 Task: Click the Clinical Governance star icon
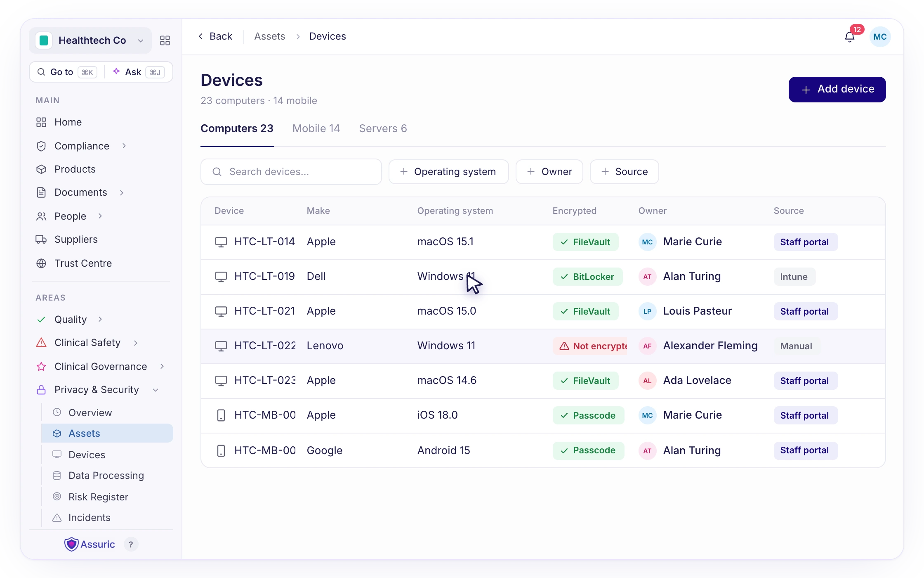pos(41,367)
